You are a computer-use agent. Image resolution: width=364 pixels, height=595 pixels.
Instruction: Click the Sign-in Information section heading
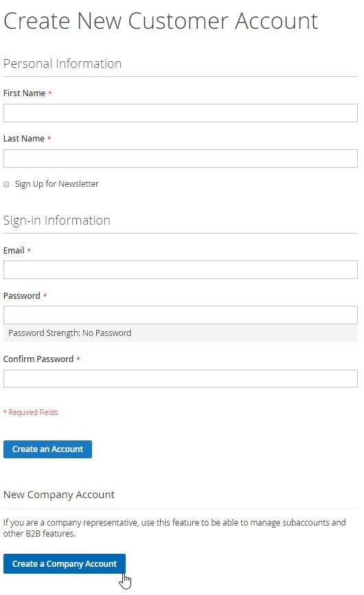57,221
